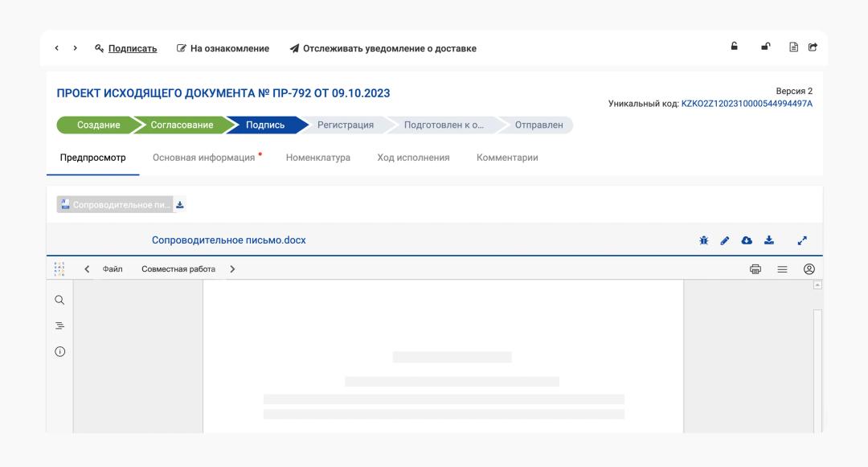
Task: Click the cloud upload icon
Action: 747,240
